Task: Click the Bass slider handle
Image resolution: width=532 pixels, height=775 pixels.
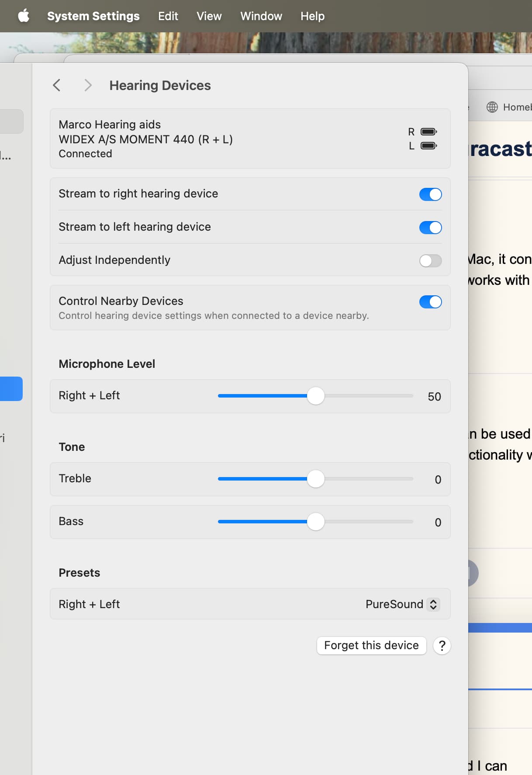Action: click(x=315, y=522)
